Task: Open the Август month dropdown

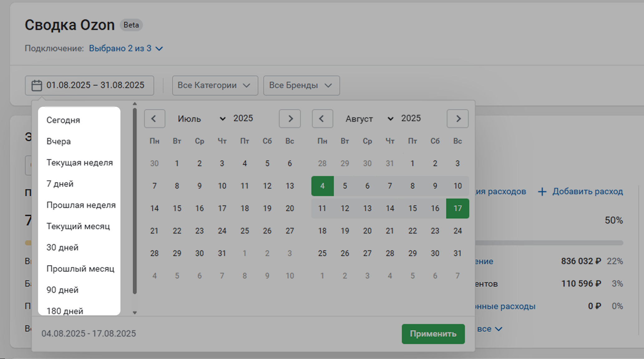Action: click(x=369, y=119)
